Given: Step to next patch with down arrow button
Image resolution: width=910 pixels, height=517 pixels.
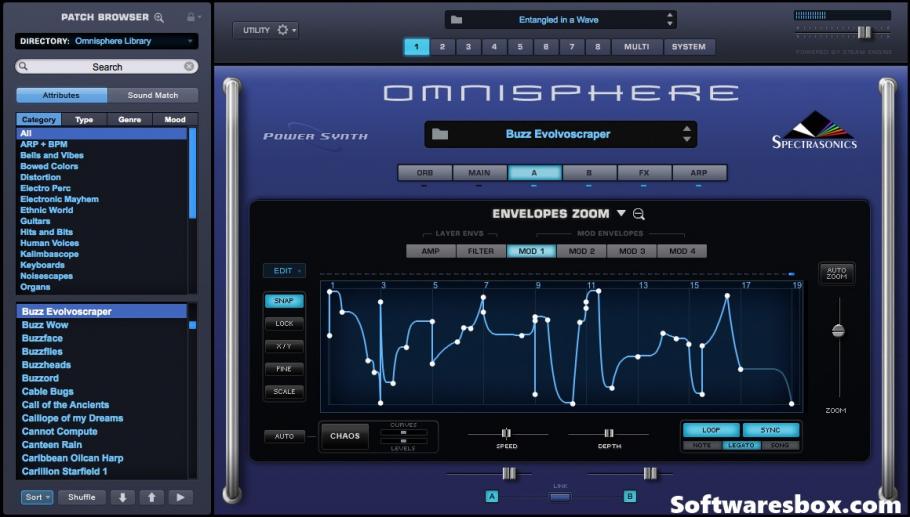Looking at the screenshot, I should pyautogui.click(x=122, y=497).
